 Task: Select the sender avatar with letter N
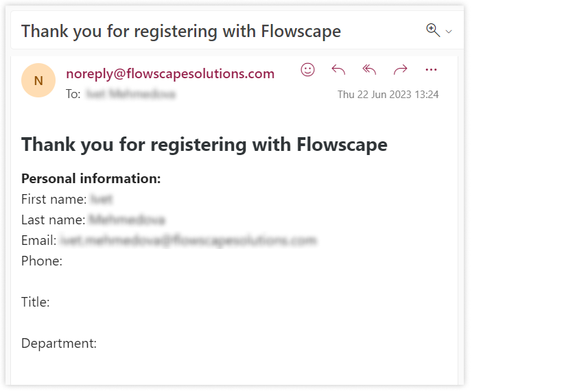[x=38, y=80]
